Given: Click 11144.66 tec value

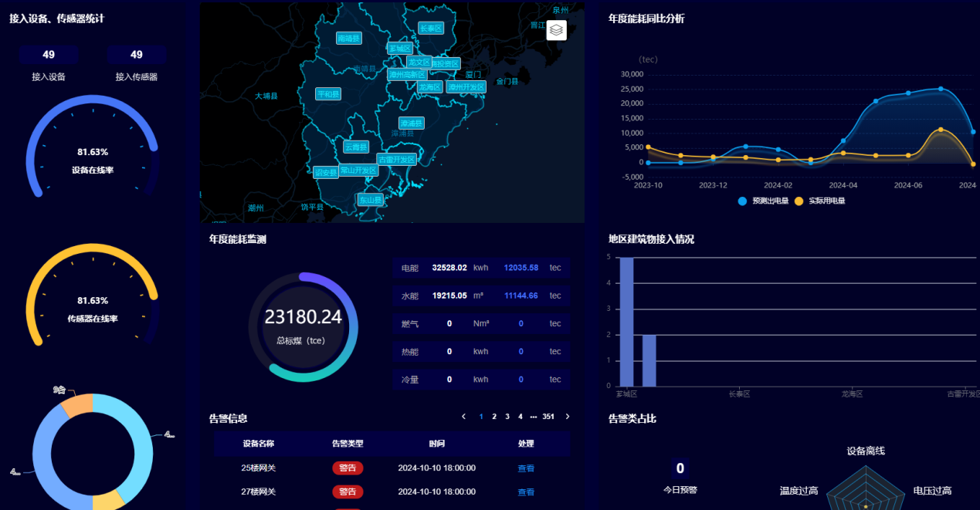Looking at the screenshot, I should [x=521, y=296].
